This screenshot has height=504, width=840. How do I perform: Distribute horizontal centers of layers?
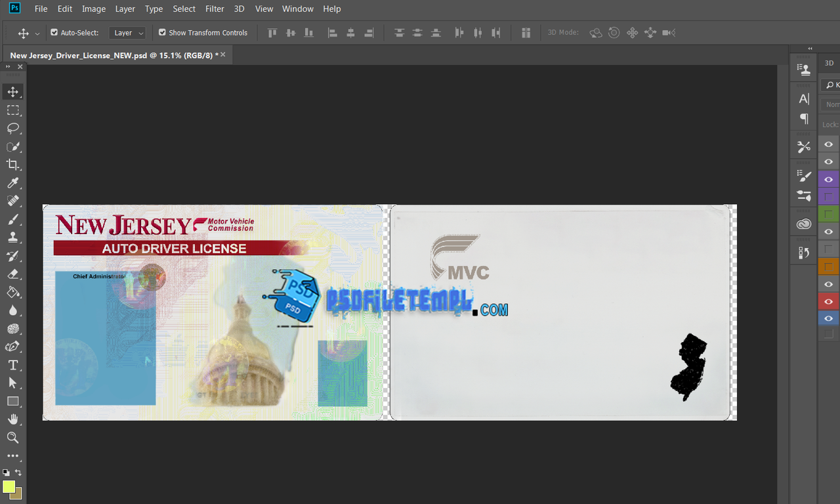pyautogui.click(x=478, y=32)
